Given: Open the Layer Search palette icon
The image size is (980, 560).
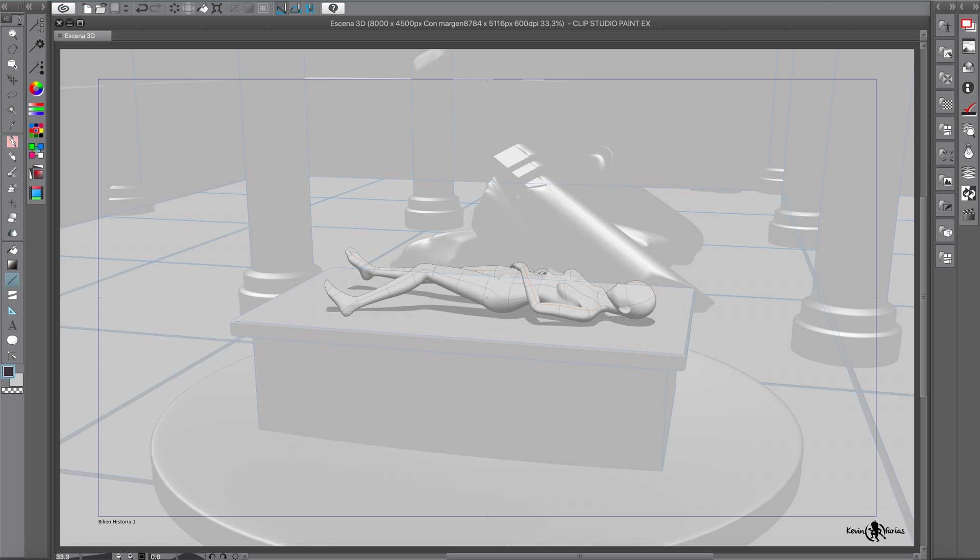Looking at the screenshot, I should [x=968, y=130].
